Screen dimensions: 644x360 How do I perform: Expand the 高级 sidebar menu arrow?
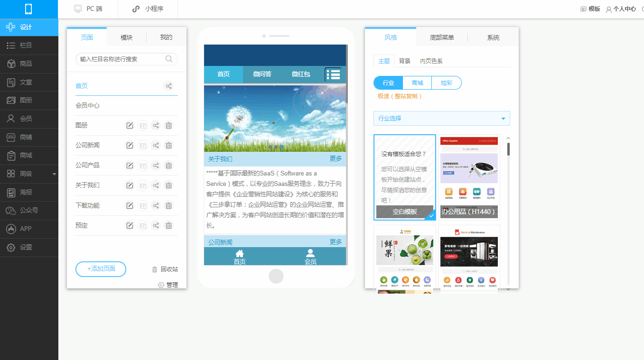[54, 174]
